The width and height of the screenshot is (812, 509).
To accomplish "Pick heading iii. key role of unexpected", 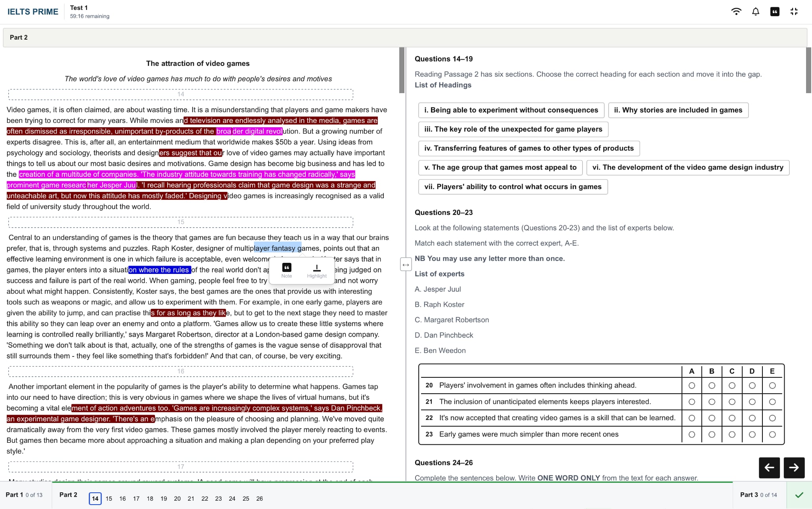I will [513, 129].
